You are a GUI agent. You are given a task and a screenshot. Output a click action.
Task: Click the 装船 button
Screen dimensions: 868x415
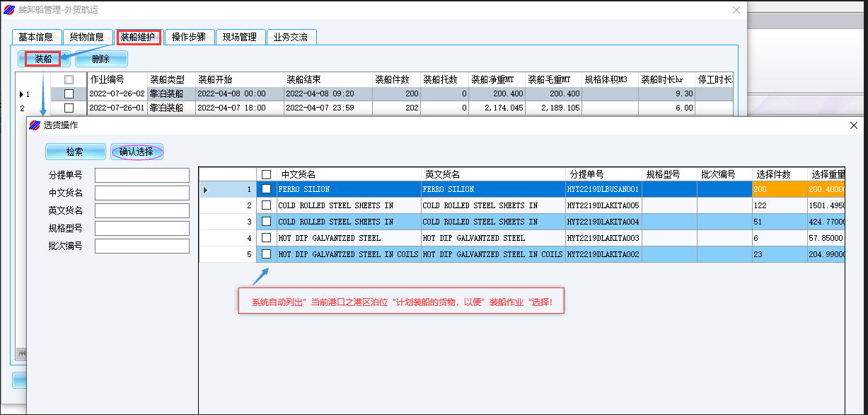[x=43, y=59]
